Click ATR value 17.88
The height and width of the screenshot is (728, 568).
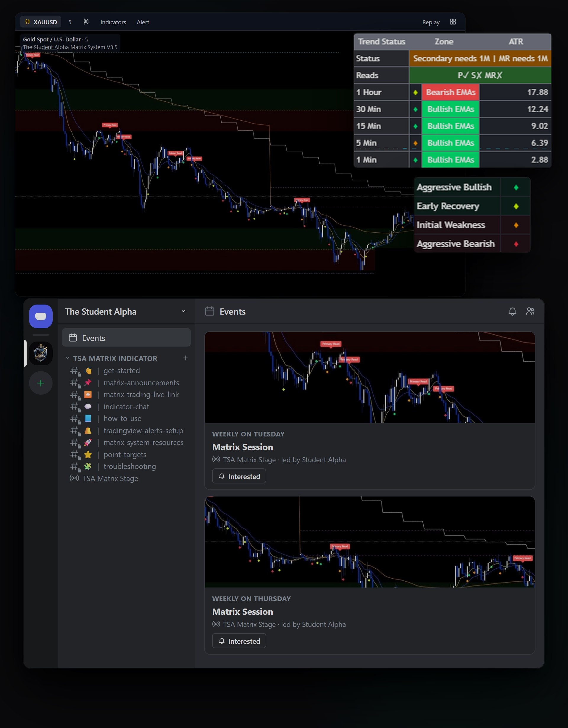click(x=537, y=92)
